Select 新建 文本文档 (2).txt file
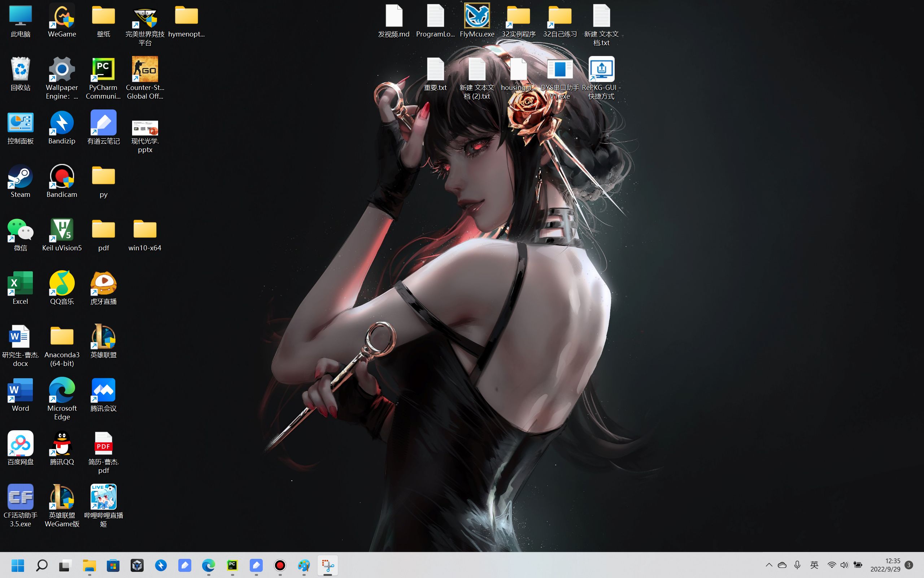The width and height of the screenshot is (924, 578). tap(477, 79)
